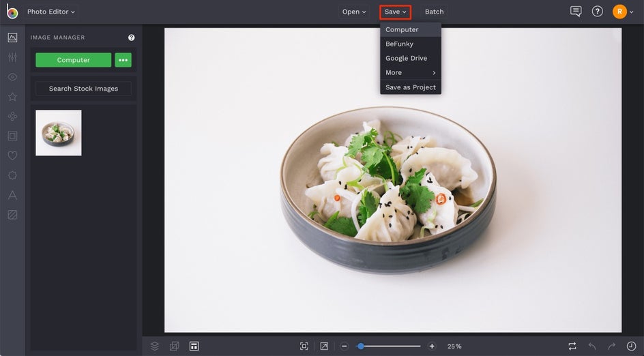Expand the profile account chevron

click(x=632, y=12)
